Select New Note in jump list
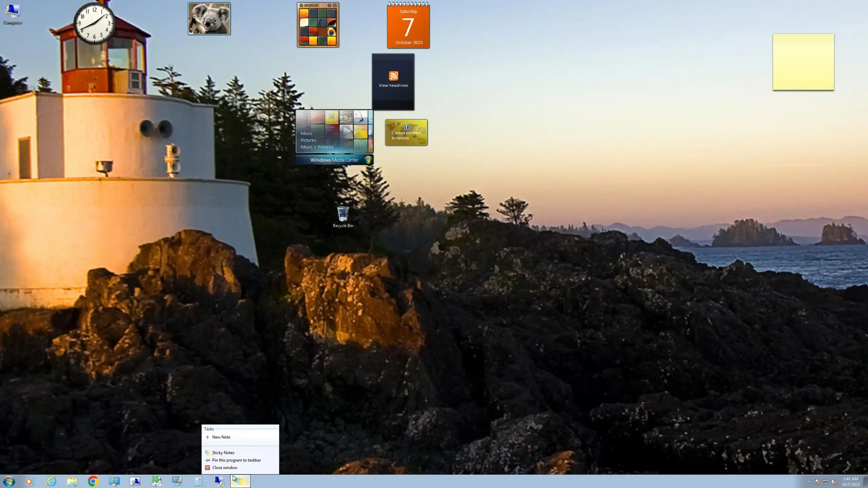 pyautogui.click(x=221, y=437)
